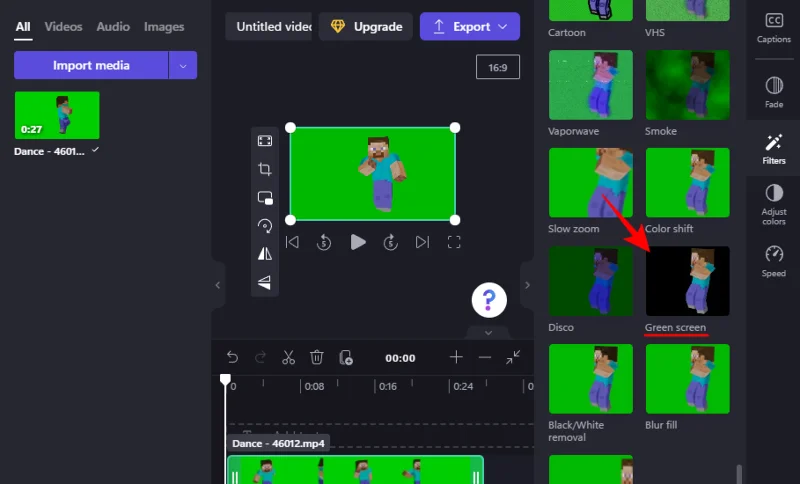Open fullscreen preview
The image size is (800, 484).
(x=454, y=242)
